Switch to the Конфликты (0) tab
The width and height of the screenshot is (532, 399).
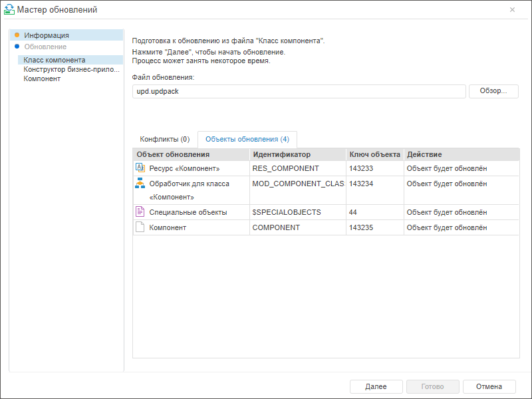click(x=164, y=140)
